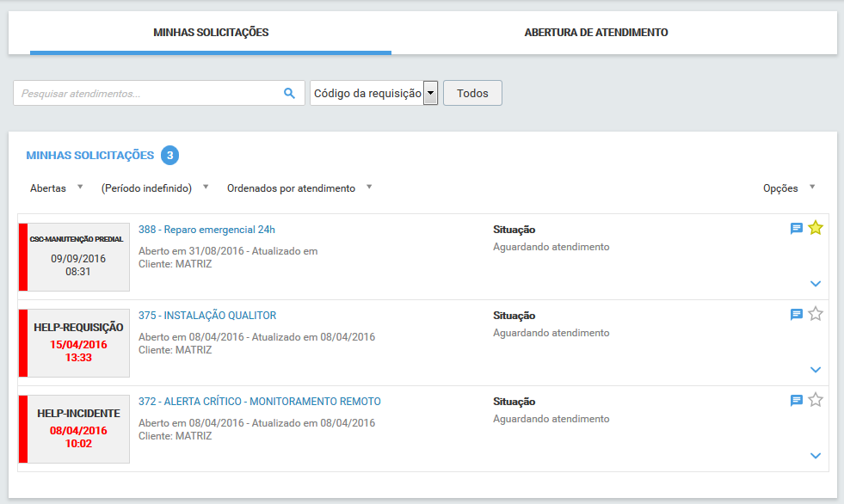
Task: Open the Período indefinido date filter
Action: point(151,187)
